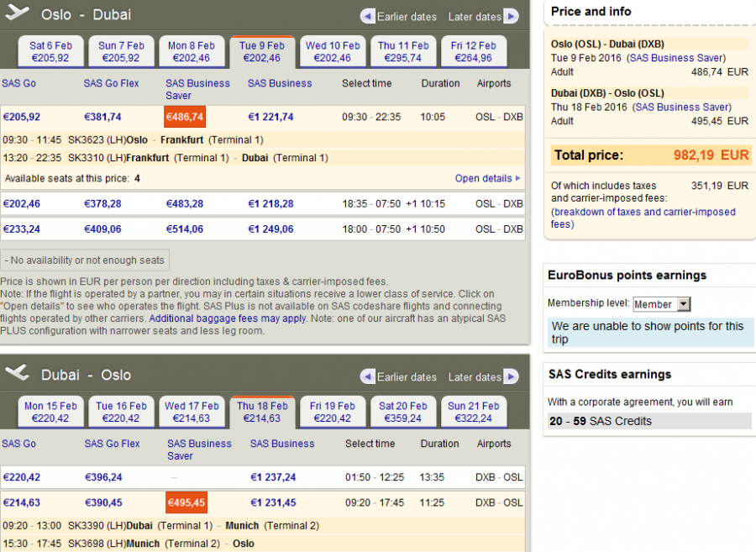The image size is (756, 552).
Task: Click Earlier dates arrow for Dubai - Oslo
Action: [x=367, y=376]
